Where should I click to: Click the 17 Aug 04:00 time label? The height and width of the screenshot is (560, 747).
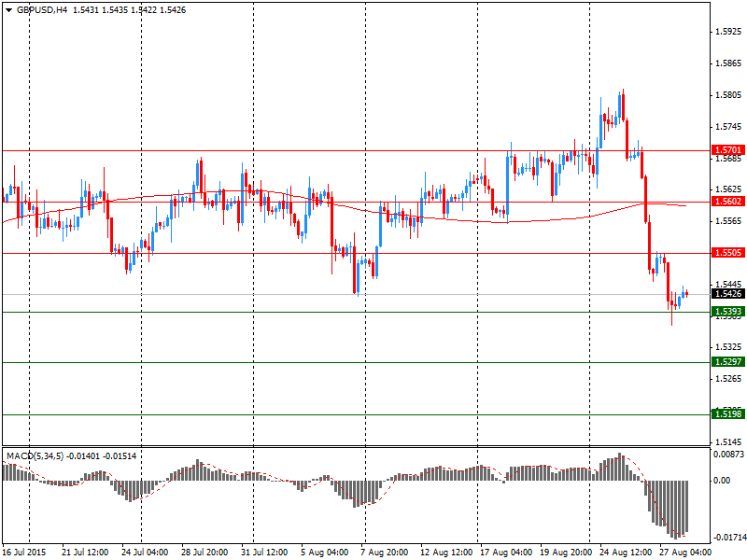click(x=506, y=553)
